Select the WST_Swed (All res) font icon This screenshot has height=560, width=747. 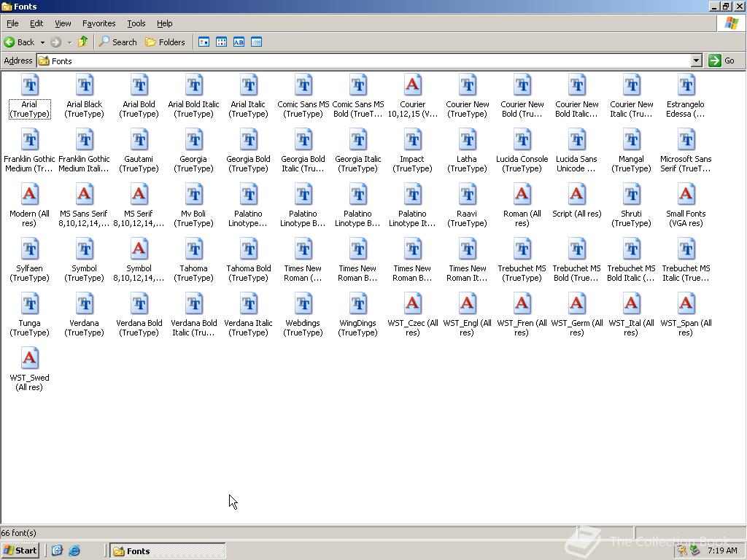[x=29, y=359]
